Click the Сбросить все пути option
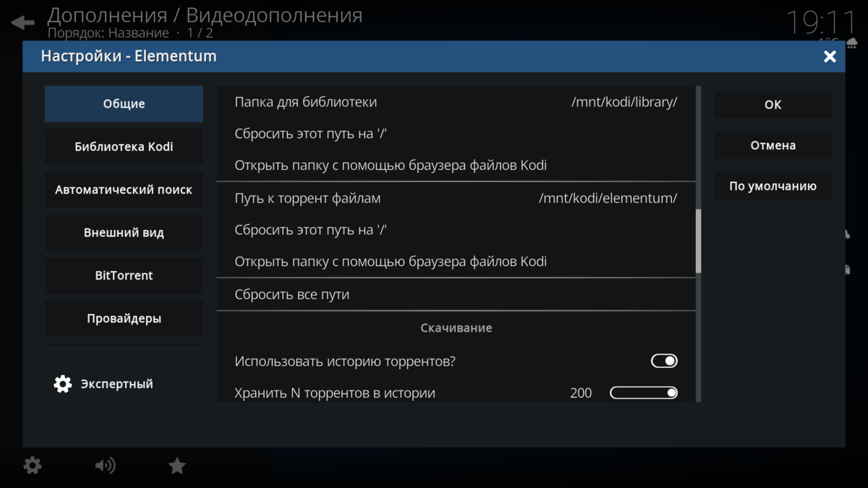868x488 pixels. coord(456,295)
